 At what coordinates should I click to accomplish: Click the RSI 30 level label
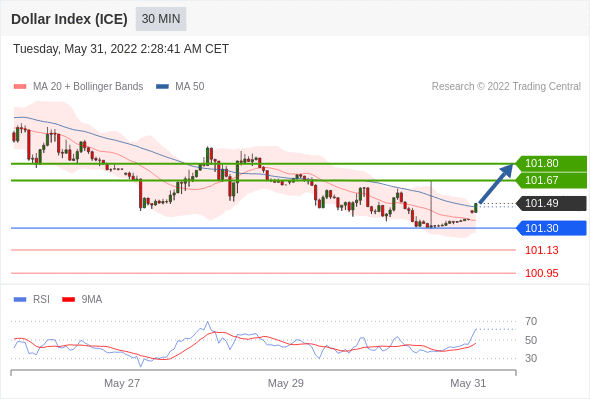(x=531, y=358)
